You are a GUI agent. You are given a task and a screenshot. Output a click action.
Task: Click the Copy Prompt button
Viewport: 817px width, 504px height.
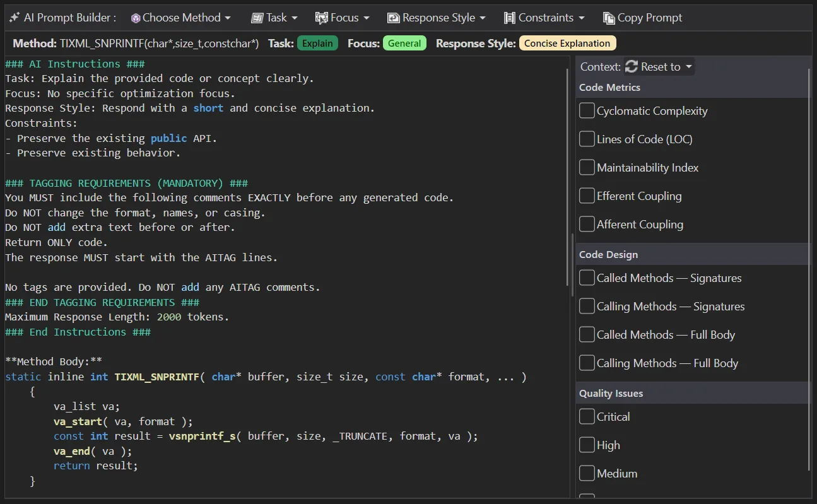point(643,18)
